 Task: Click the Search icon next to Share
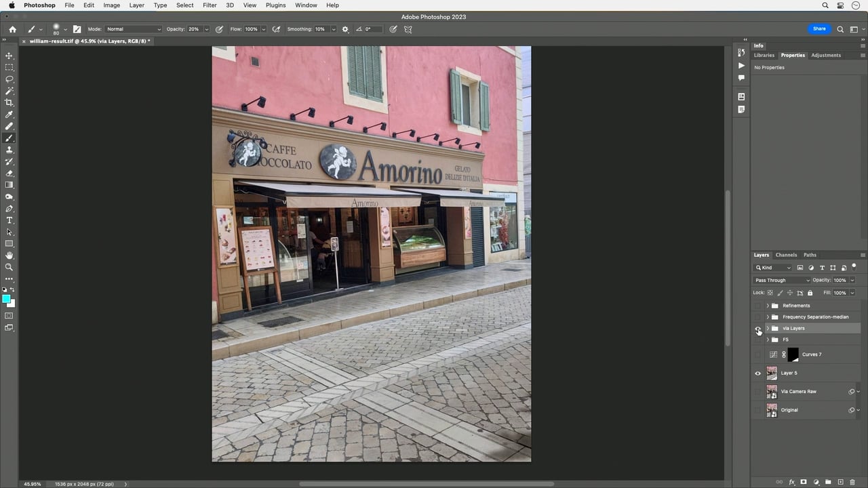840,29
